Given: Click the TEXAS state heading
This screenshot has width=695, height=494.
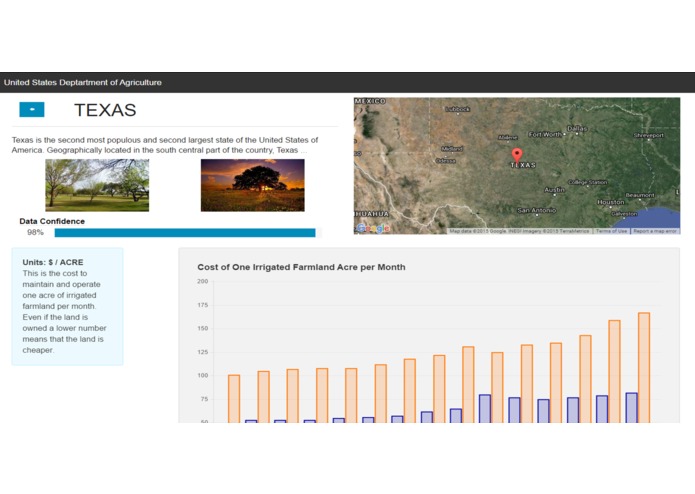Looking at the screenshot, I should [x=105, y=110].
